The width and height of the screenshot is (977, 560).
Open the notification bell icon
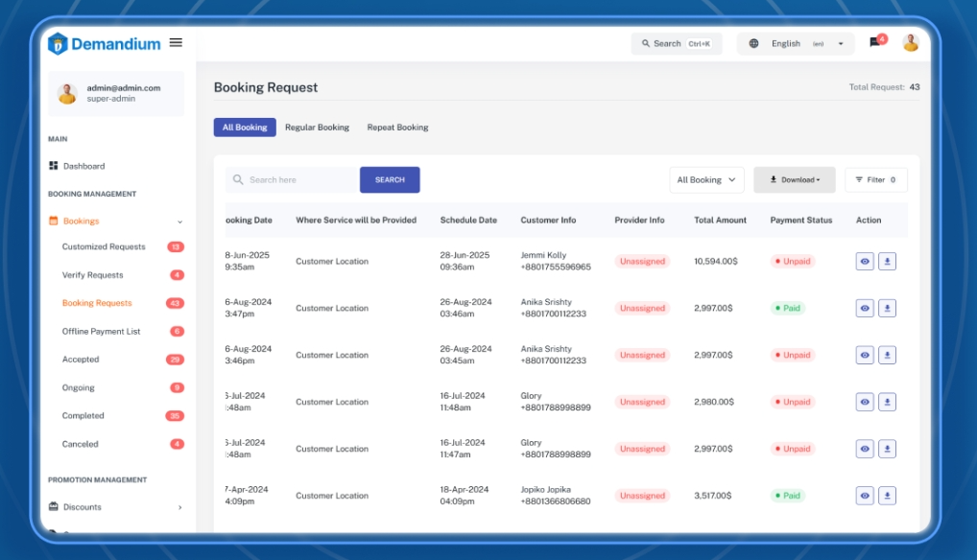pos(875,42)
